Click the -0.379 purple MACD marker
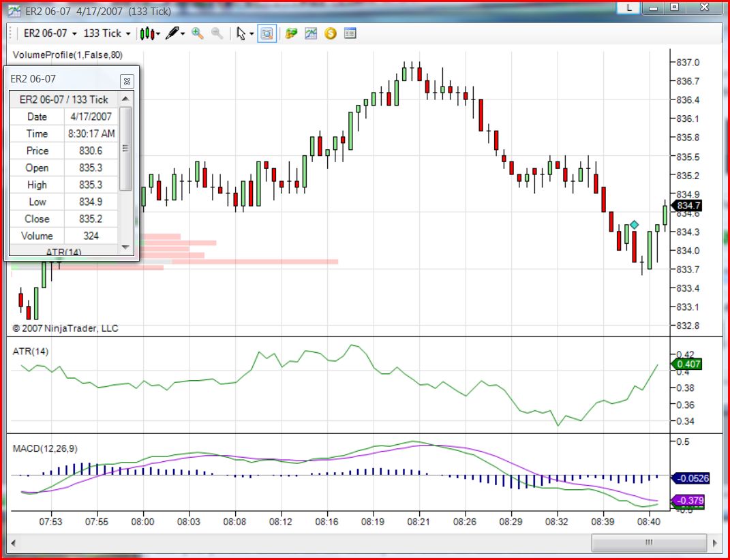Image resolution: width=730 pixels, height=560 pixels. pos(687,501)
